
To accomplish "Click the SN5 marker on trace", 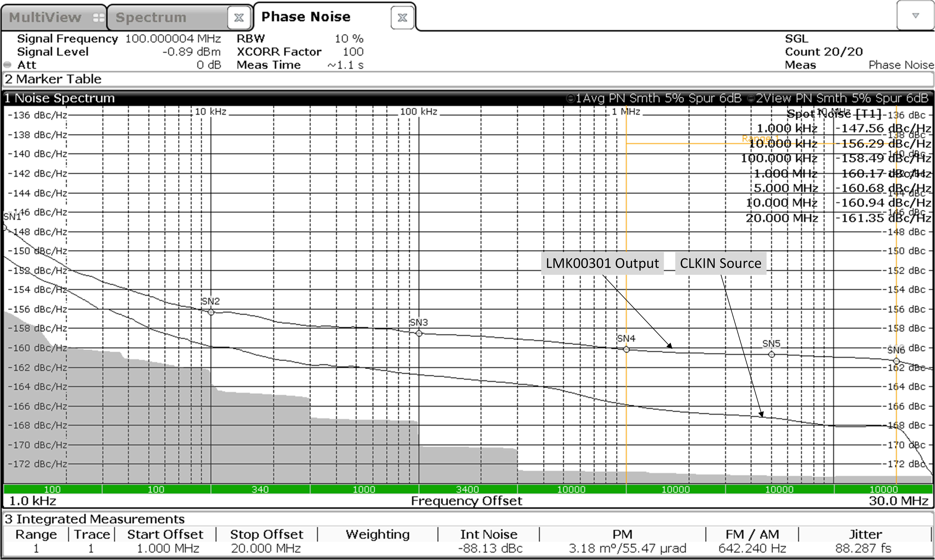I will (x=772, y=354).
